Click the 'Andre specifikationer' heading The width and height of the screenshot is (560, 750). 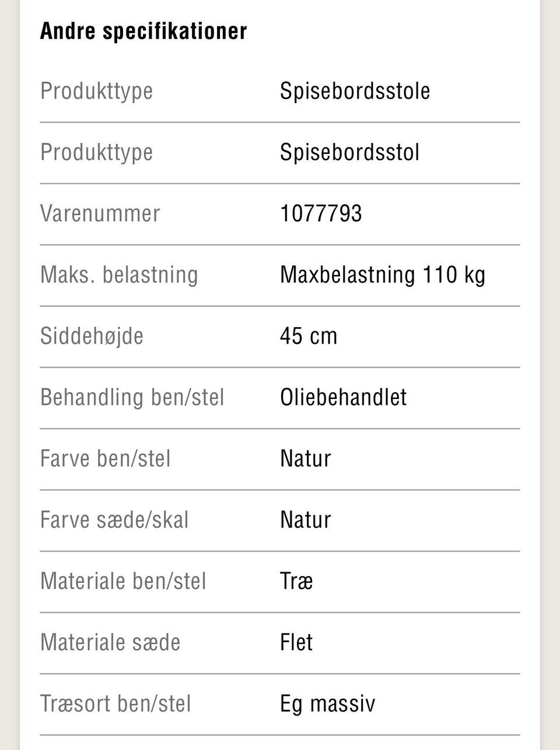pyautogui.click(x=143, y=31)
